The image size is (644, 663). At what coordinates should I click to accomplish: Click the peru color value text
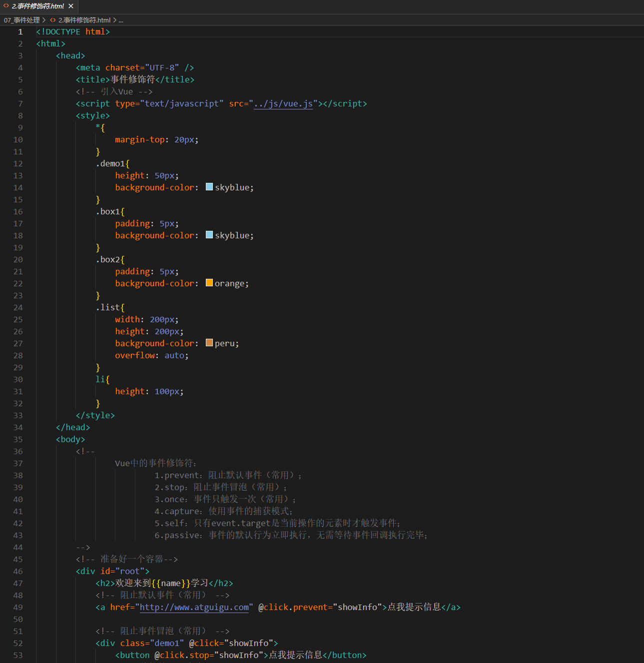(225, 343)
